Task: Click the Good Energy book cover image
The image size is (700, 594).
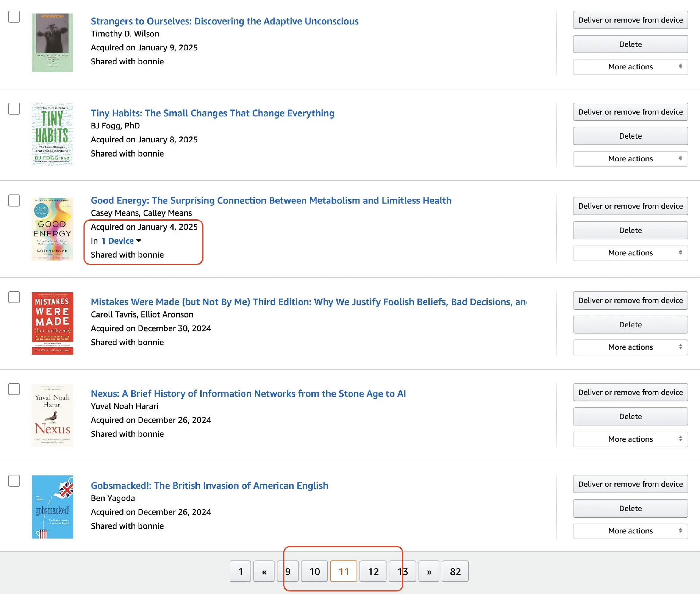Action: coord(52,229)
